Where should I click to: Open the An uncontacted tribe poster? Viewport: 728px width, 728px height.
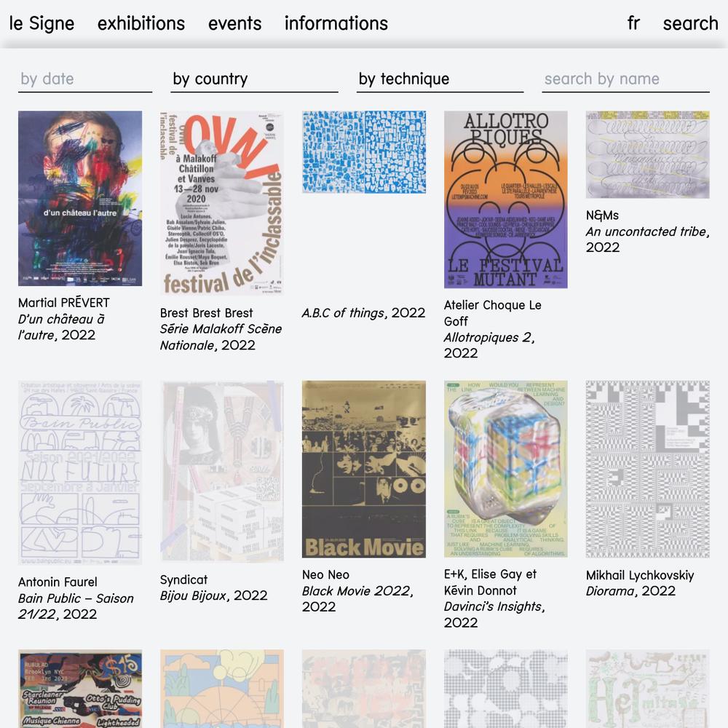(647, 154)
